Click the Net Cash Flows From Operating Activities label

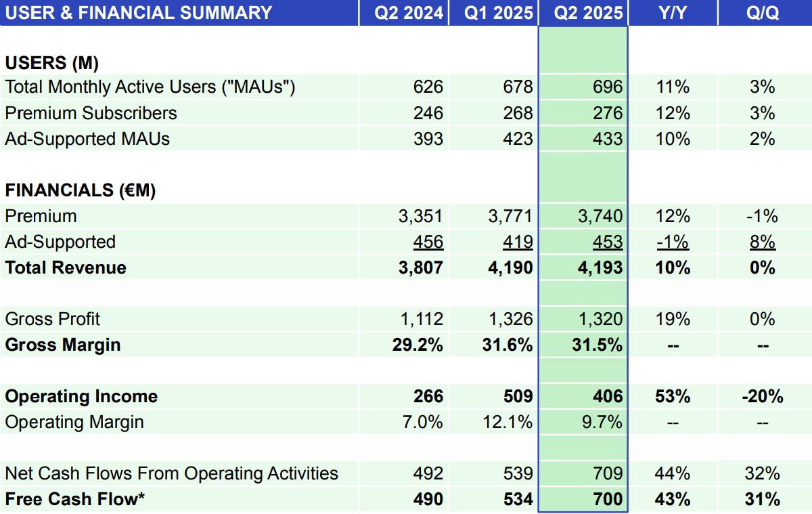point(171,473)
